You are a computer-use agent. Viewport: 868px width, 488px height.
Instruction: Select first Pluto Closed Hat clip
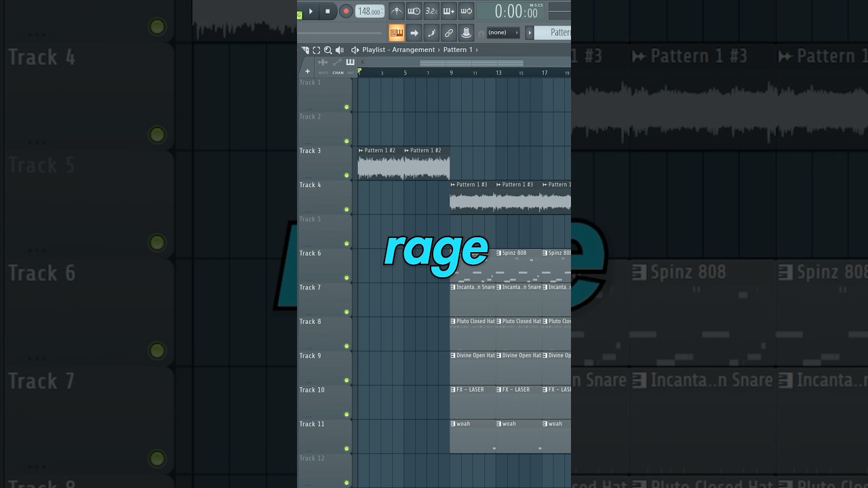point(473,334)
